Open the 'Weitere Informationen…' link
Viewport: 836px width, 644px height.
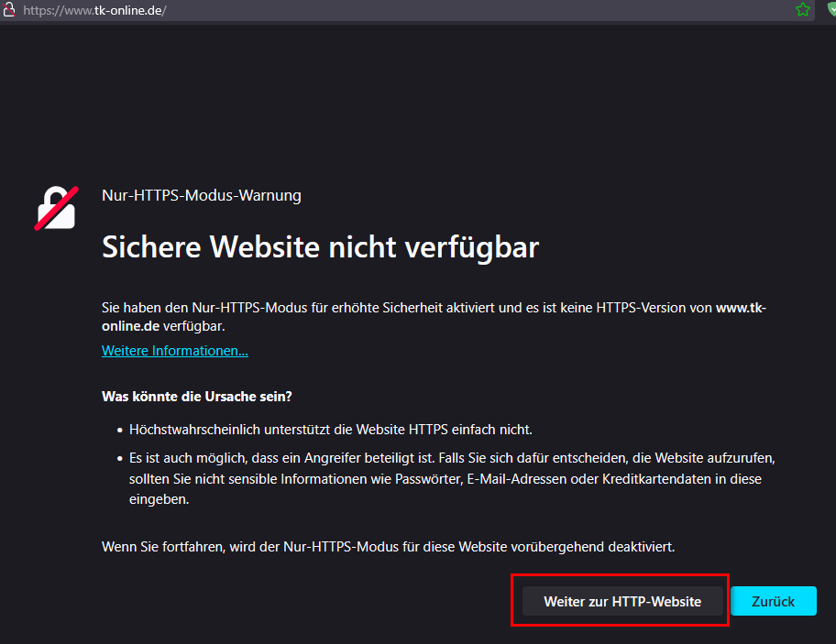[175, 351]
